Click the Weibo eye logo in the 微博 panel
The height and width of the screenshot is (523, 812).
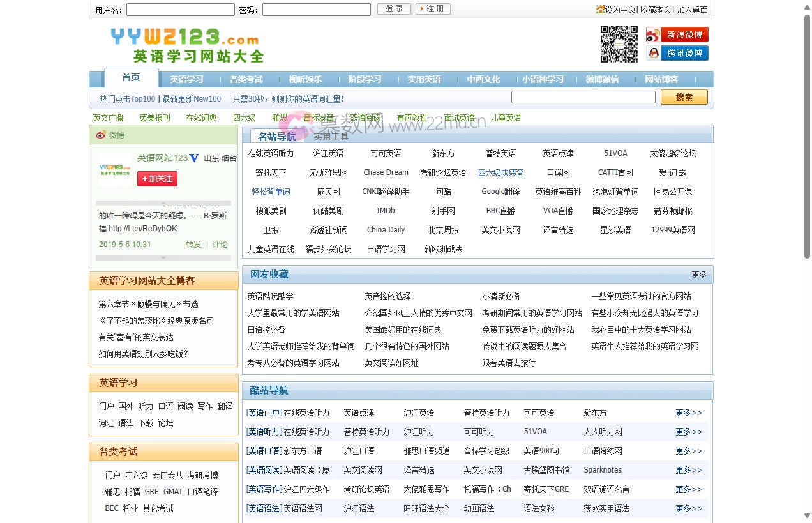(x=101, y=133)
